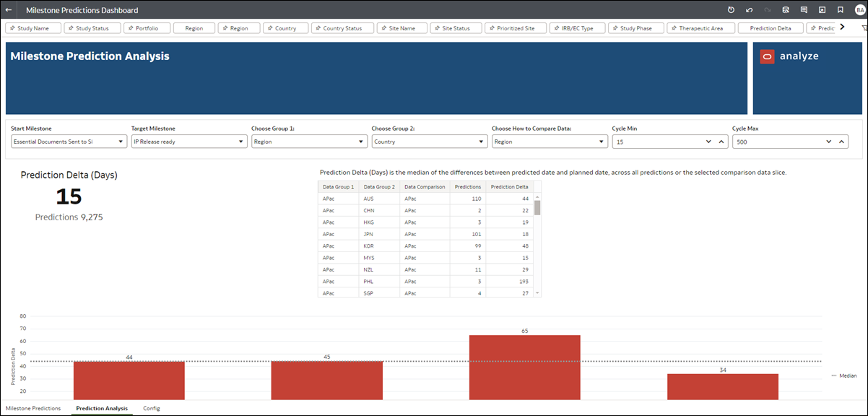Click the Predictions column header
The image size is (868, 416).
click(467, 186)
